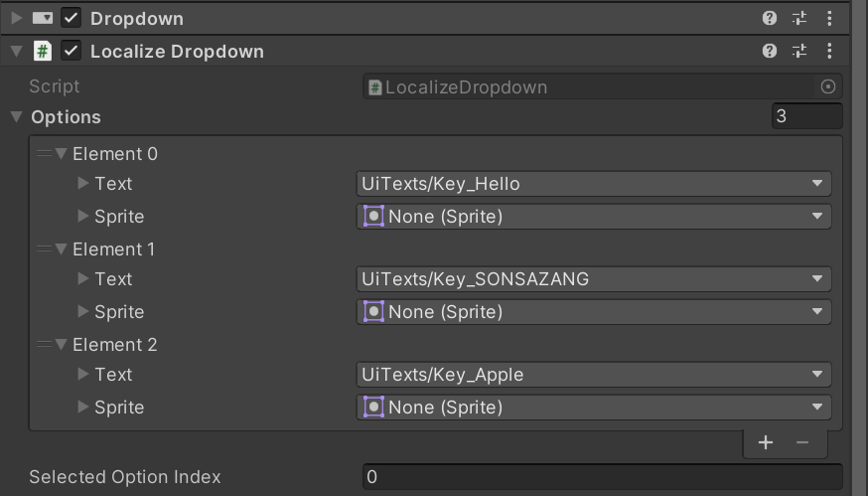Open the UiTexts/Key_SONSAZANG dropdown

(x=594, y=278)
